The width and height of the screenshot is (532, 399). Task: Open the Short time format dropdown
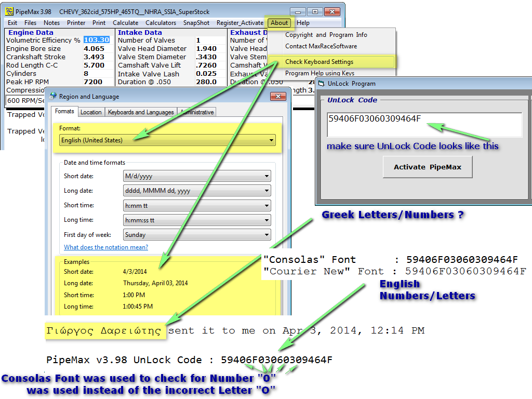click(x=197, y=206)
